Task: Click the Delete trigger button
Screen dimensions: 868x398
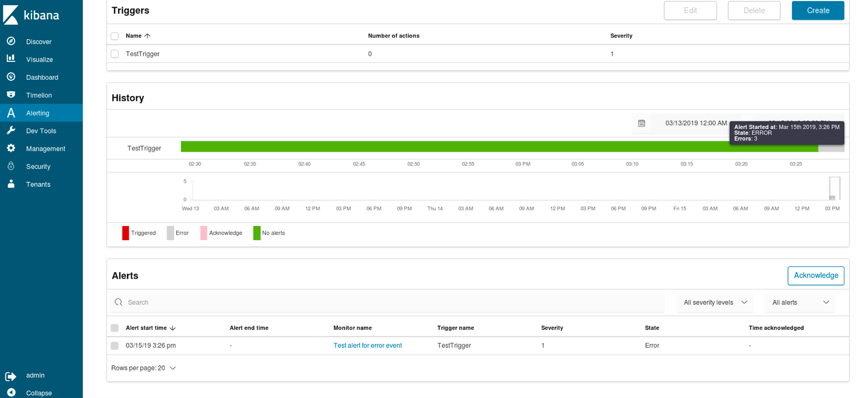Action: click(x=754, y=10)
